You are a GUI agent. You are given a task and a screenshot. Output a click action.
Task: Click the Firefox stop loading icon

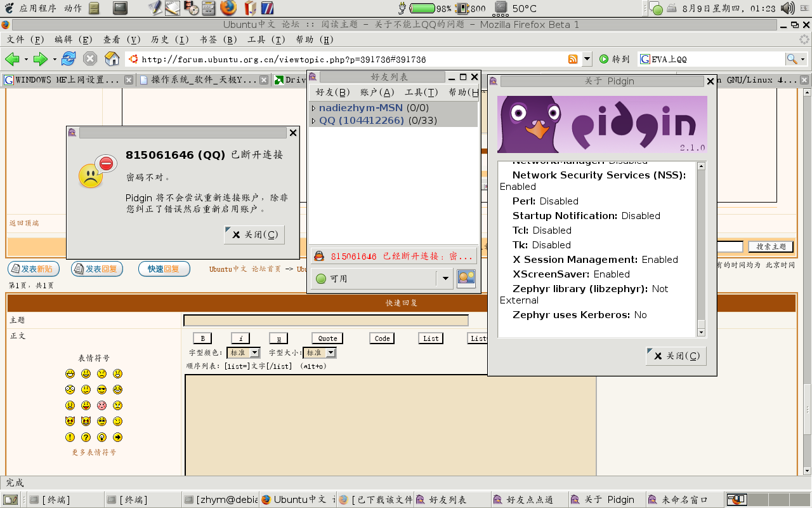coord(90,59)
